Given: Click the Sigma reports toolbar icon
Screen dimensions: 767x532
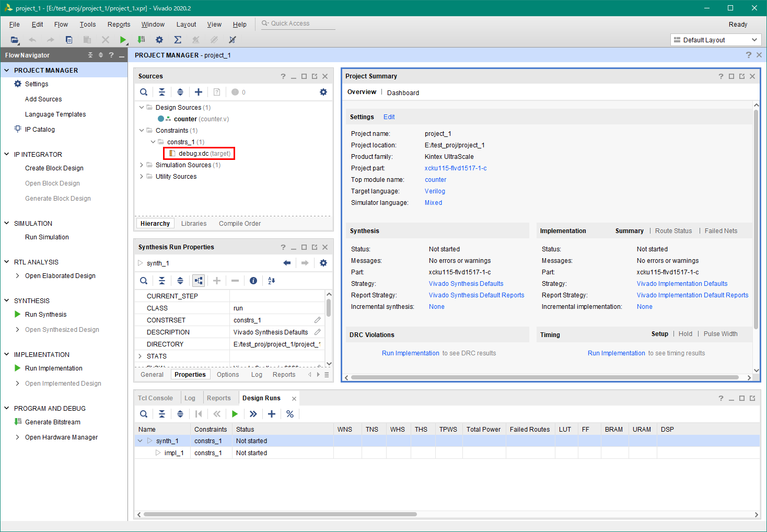Looking at the screenshot, I should pyautogui.click(x=178, y=40).
